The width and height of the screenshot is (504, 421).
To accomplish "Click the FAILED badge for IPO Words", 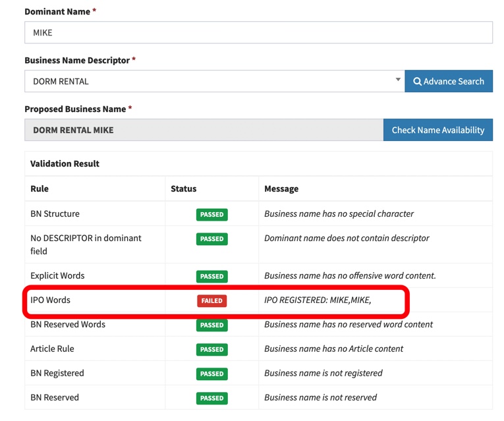I will click(x=211, y=300).
